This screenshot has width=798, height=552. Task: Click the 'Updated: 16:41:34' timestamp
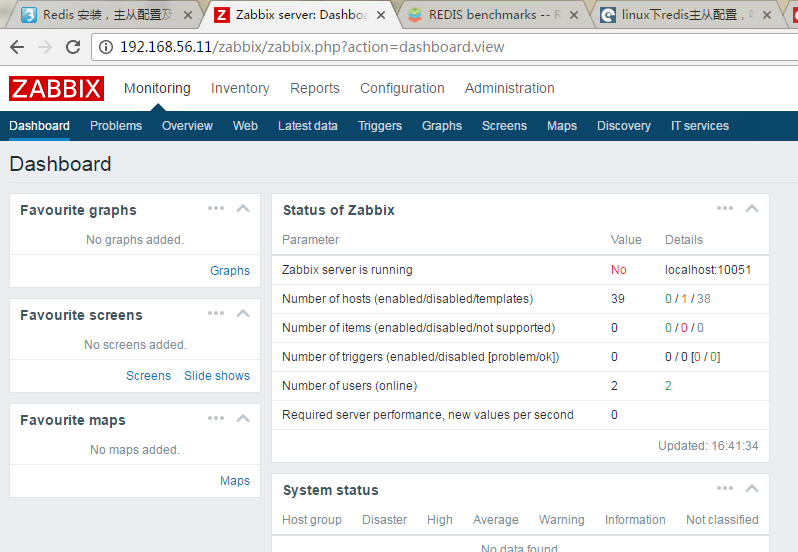pos(708,446)
